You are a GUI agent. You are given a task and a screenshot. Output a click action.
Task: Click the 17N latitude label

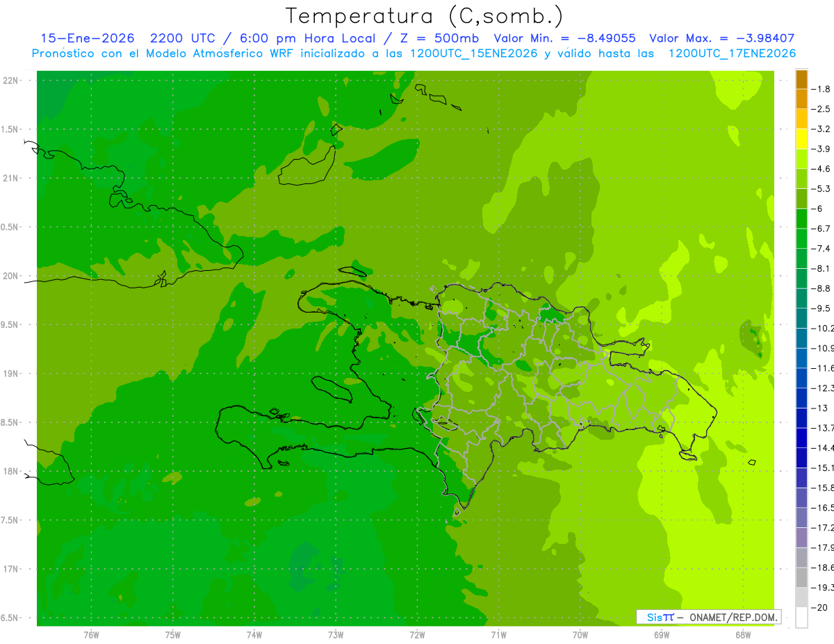coord(11,569)
